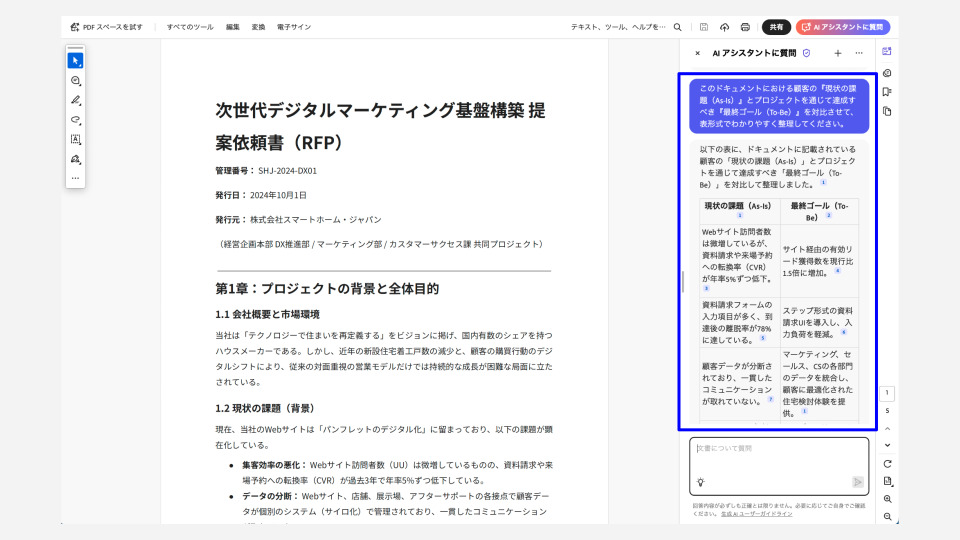Screen dimensions: 960x540
Task: Rotate the page with the refresh icon
Action: [x=887, y=463]
